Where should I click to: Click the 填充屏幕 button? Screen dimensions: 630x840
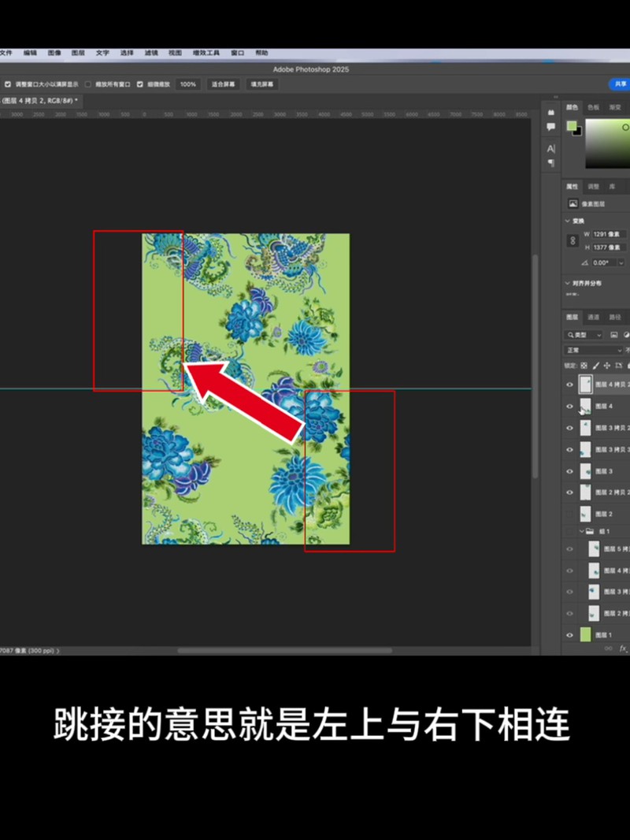(x=264, y=84)
